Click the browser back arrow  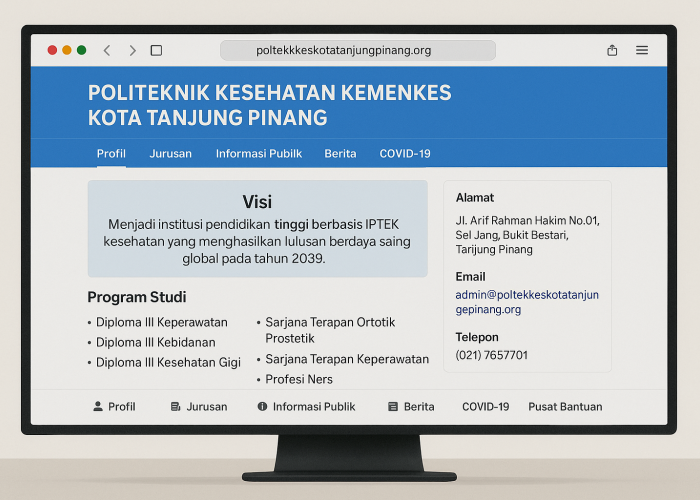[107, 50]
